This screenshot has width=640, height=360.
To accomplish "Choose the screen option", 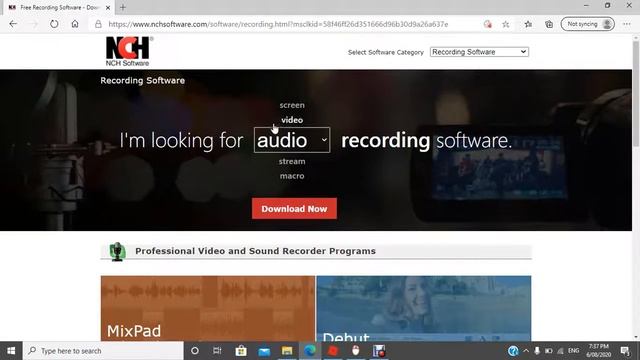I will [292, 105].
